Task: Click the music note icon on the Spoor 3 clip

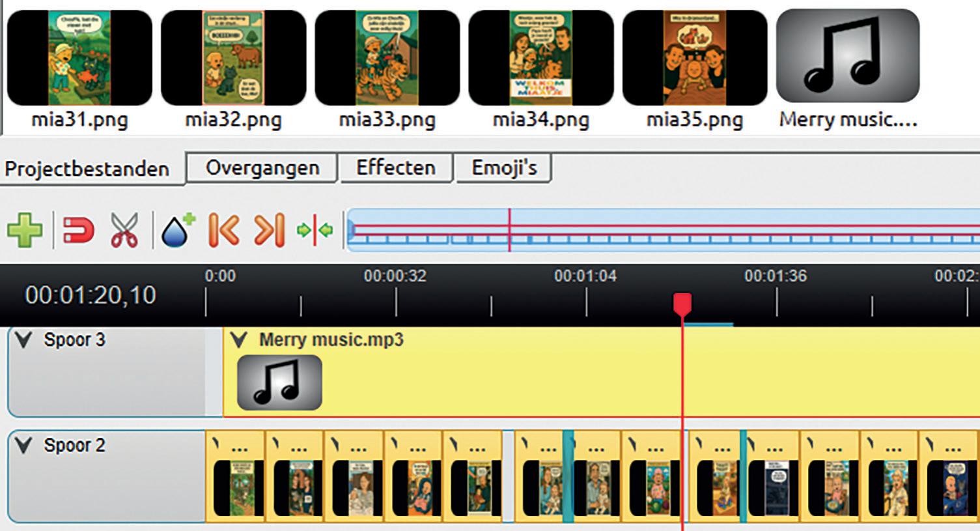Action: tap(279, 382)
